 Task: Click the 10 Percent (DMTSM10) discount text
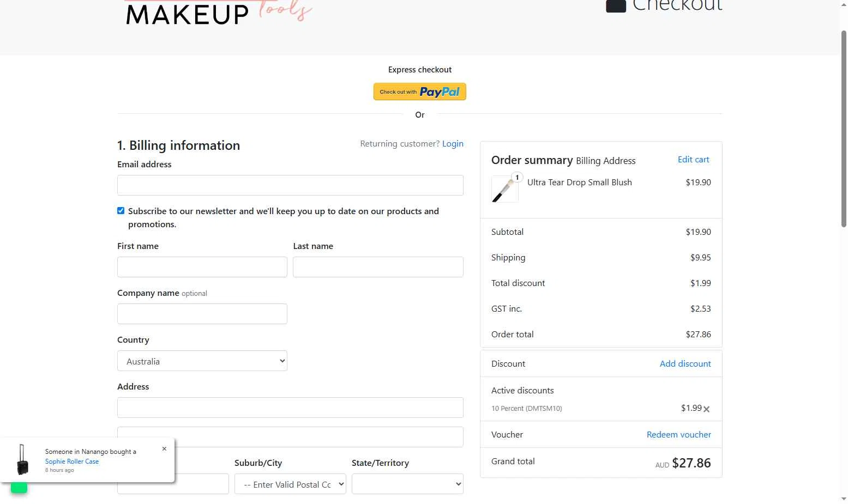tap(527, 409)
